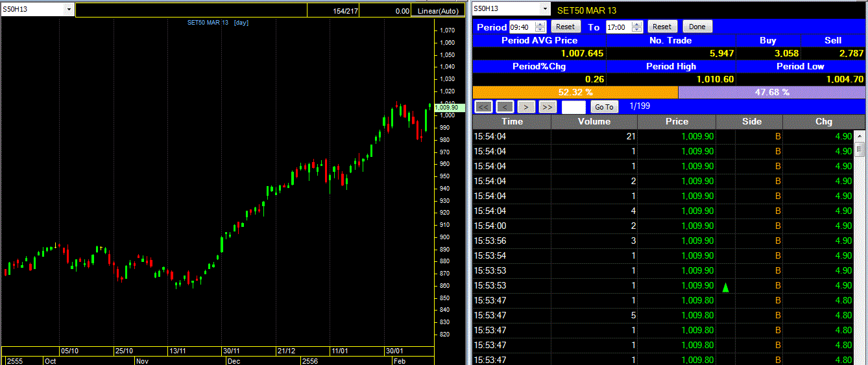Click the green up-arrow tick indicator

point(725,287)
